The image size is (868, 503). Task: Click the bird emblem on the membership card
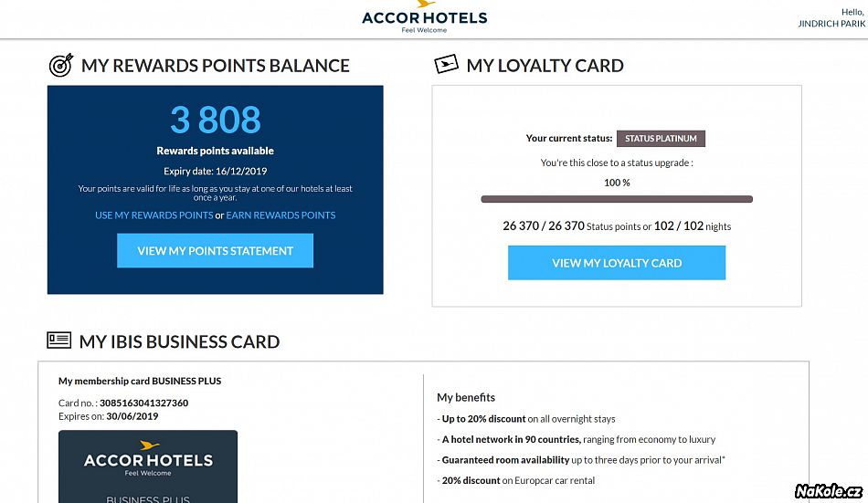[x=149, y=445]
